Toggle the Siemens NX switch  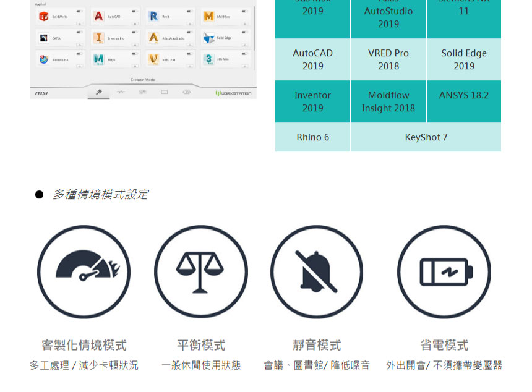point(79,54)
